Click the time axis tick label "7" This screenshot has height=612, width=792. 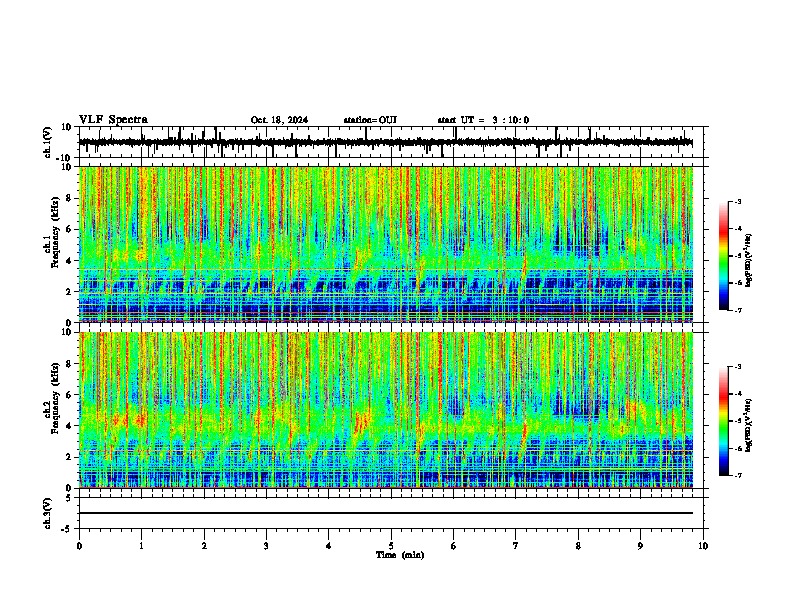click(x=516, y=546)
